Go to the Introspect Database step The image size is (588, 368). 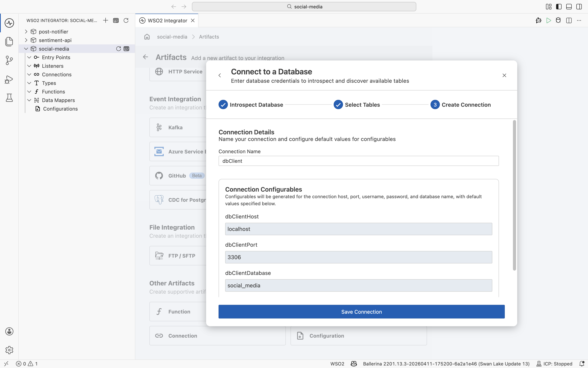(x=251, y=105)
